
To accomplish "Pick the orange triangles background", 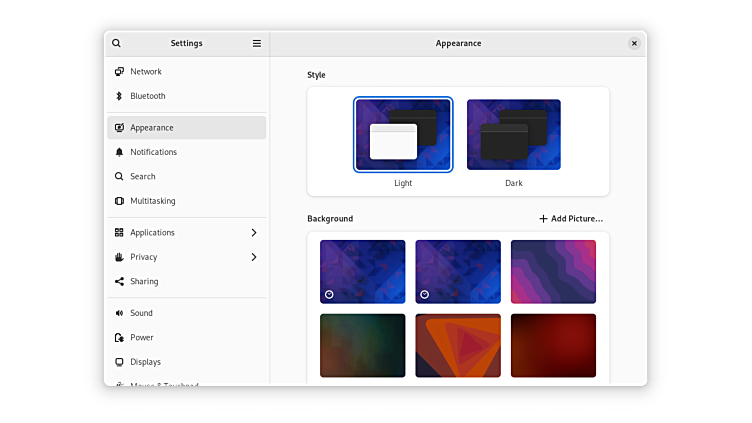I will pos(458,345).
